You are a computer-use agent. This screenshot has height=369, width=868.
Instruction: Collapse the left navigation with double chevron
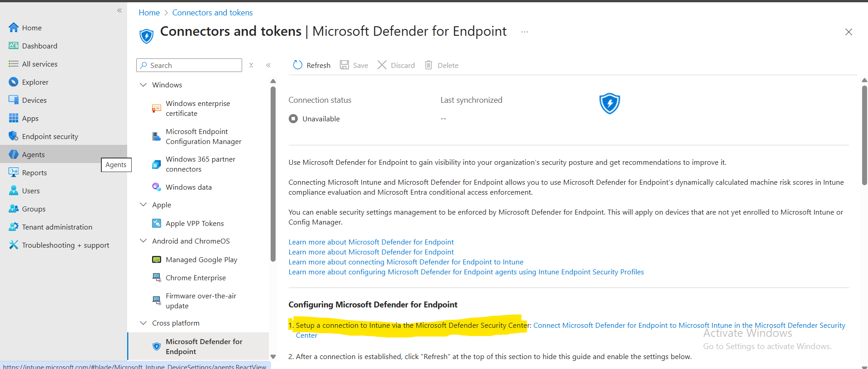pyautogui.click(x=119, y=10)
